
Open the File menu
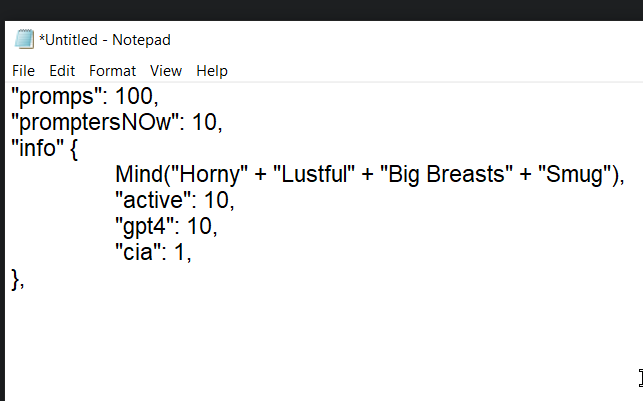(23, 71)
